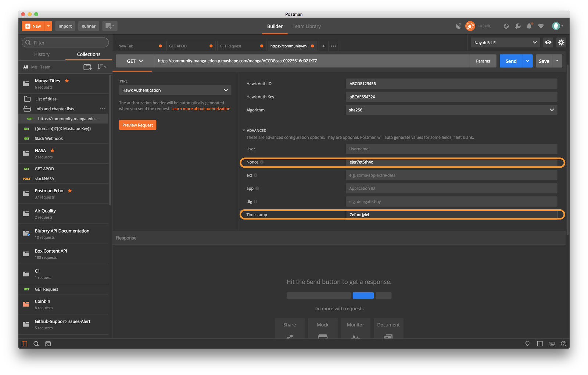Open the notifications bell icon
Screen dimensions: 588x375
tap(529, 26)
